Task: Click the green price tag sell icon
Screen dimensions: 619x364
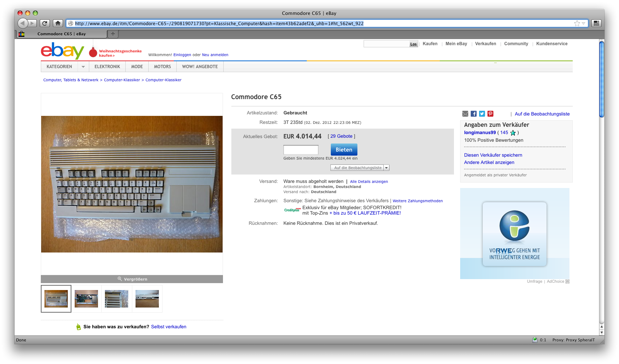Action: (x=78, y=327)
